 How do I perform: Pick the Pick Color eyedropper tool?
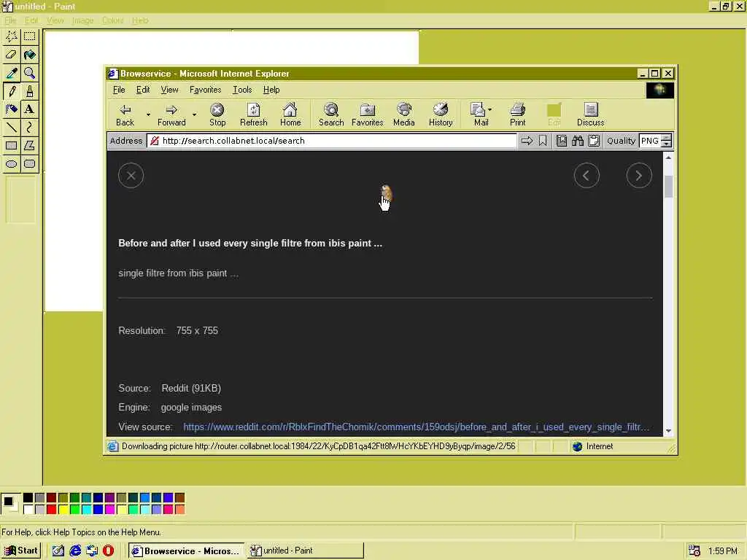coord(12,73)
